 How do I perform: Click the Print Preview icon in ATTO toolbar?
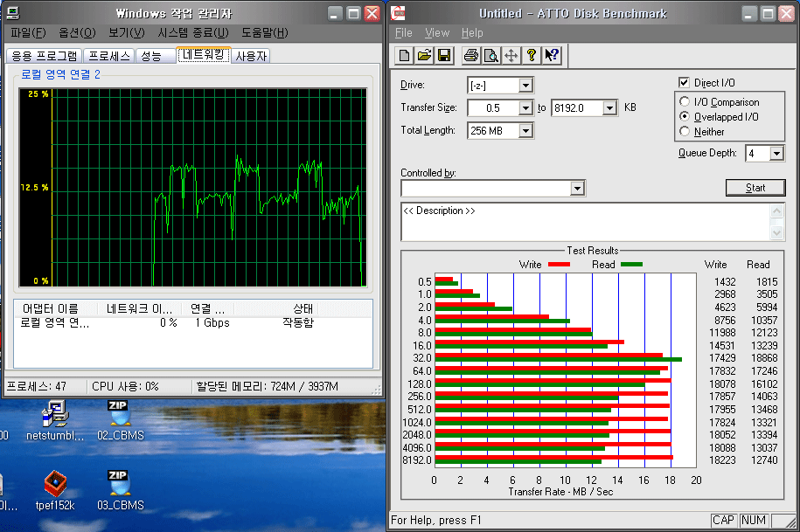pos(490,55)
